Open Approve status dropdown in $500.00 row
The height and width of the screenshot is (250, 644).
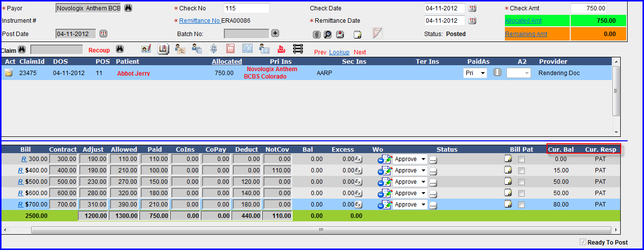410,182
